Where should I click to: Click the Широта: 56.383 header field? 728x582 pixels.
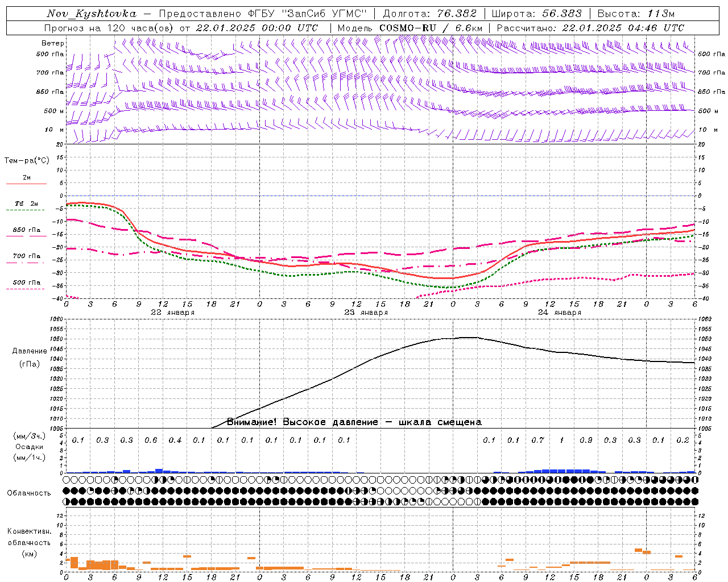536,14
